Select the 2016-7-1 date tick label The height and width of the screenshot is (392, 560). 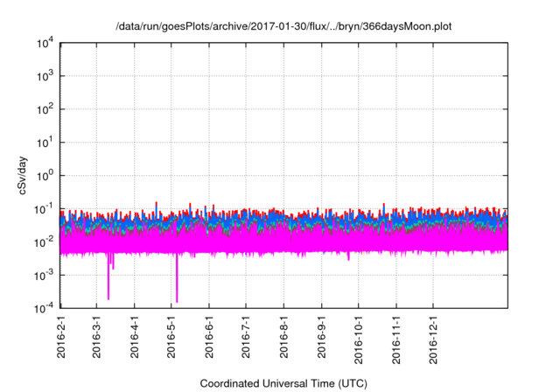pos(247,339)
